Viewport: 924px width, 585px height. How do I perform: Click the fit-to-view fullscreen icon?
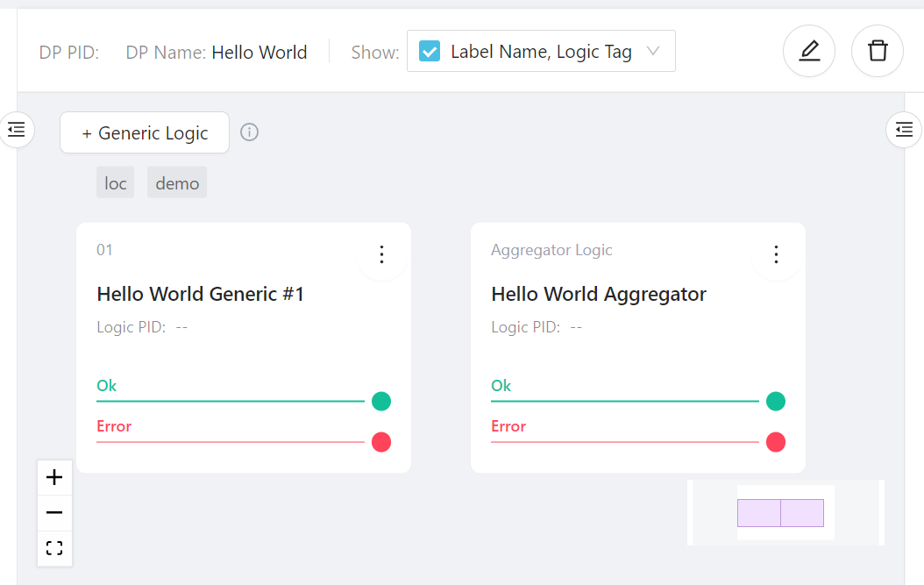pos(54,548)
